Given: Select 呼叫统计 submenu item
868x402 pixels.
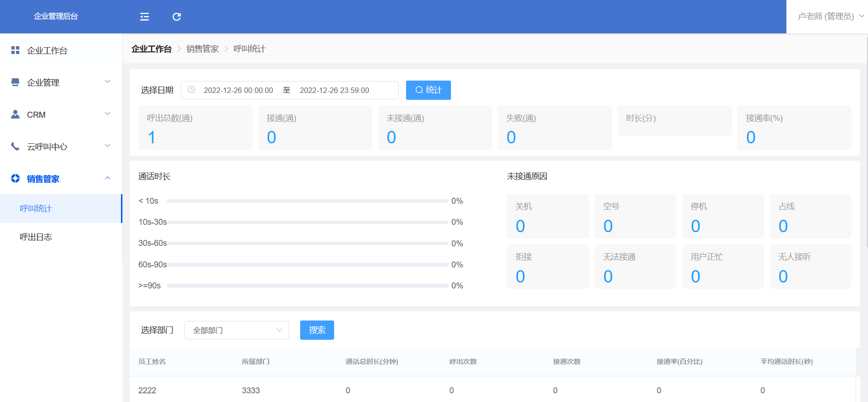Looking at the screenshot, I should pos(61,208).
